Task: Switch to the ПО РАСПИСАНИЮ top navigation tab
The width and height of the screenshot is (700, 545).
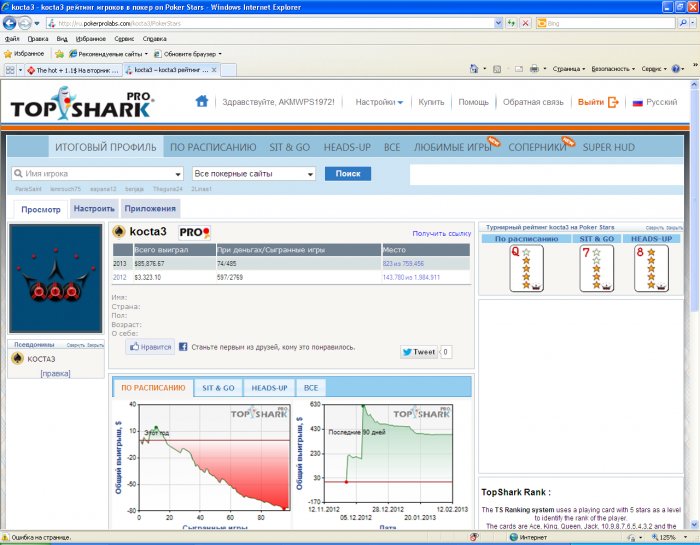Action: tap(213, 147)
